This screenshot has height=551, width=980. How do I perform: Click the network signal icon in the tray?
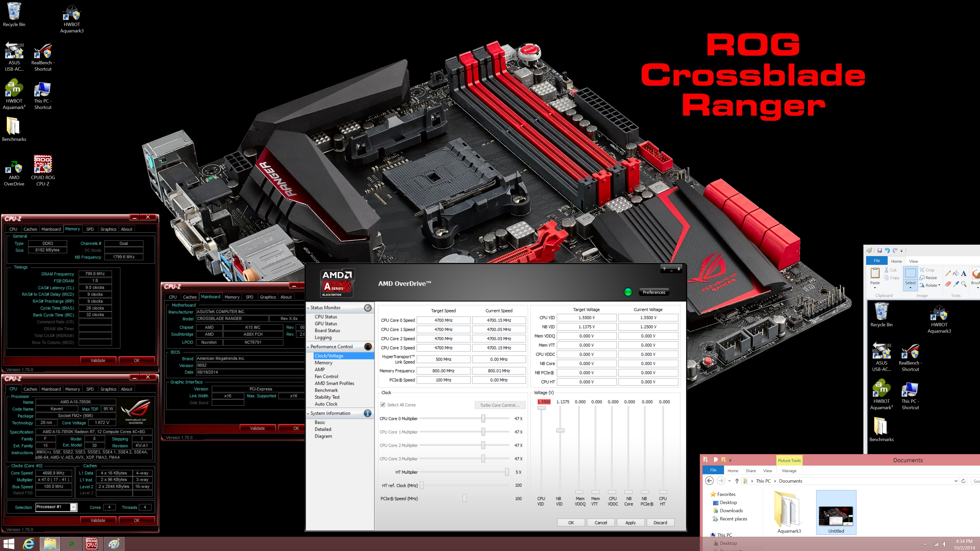coord(936,545)
